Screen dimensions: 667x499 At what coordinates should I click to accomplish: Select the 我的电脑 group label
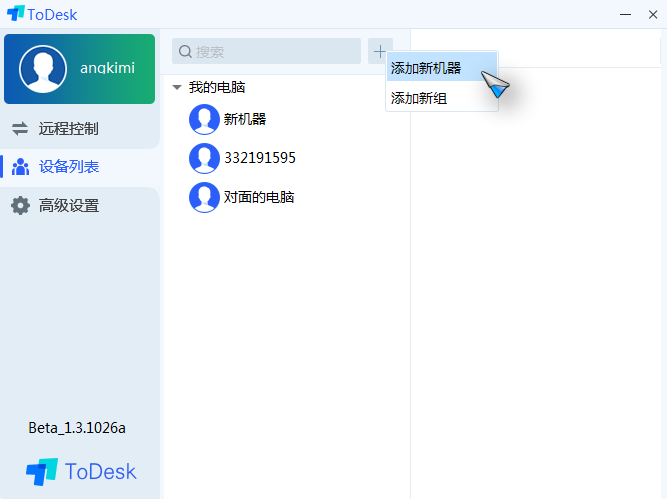[x=217, y=87]
